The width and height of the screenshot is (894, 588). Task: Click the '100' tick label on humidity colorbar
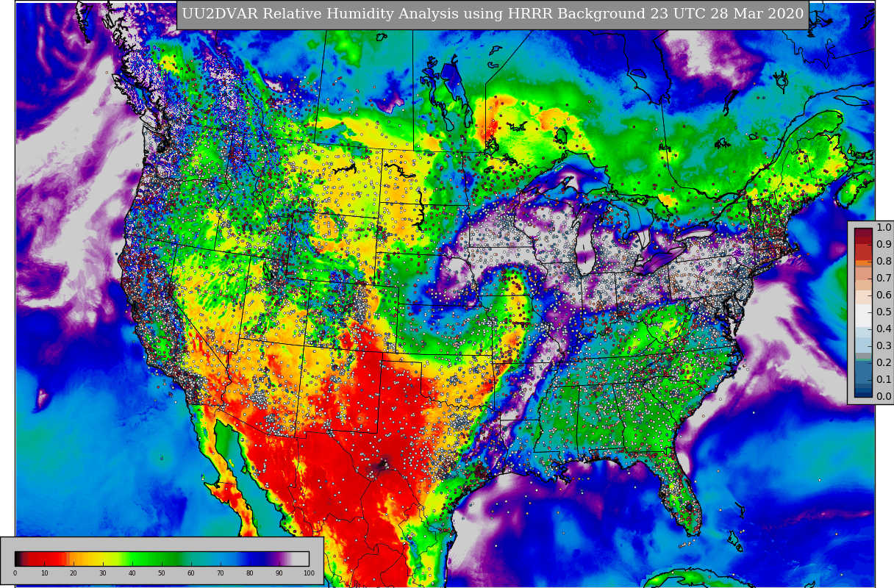pos(309,573)
